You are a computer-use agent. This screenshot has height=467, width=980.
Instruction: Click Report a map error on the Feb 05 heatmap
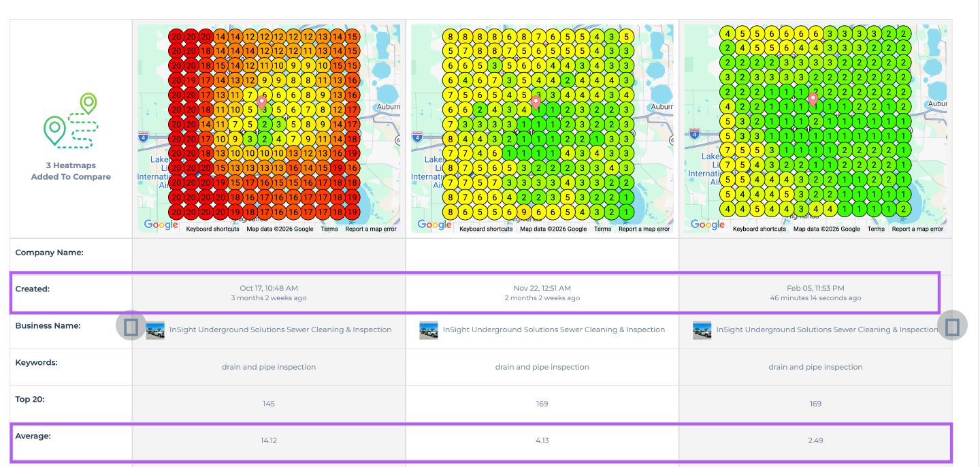click(918, 229)
